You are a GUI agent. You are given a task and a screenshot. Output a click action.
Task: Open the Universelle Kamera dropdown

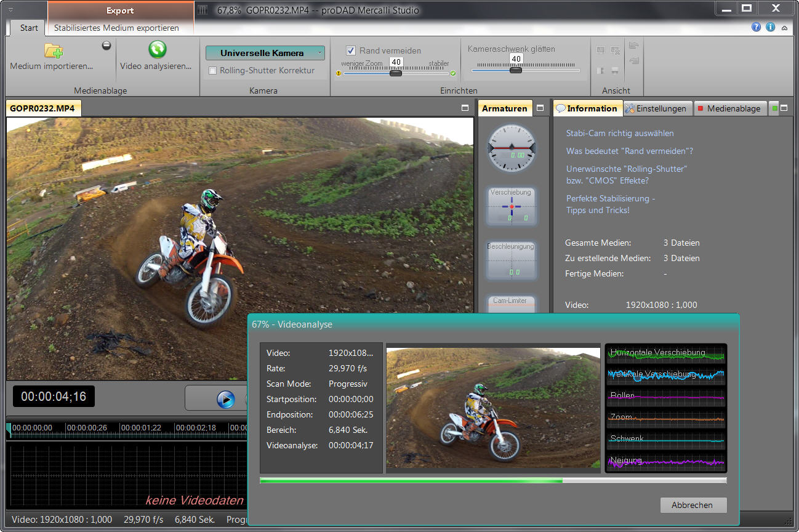click(265, 54)
